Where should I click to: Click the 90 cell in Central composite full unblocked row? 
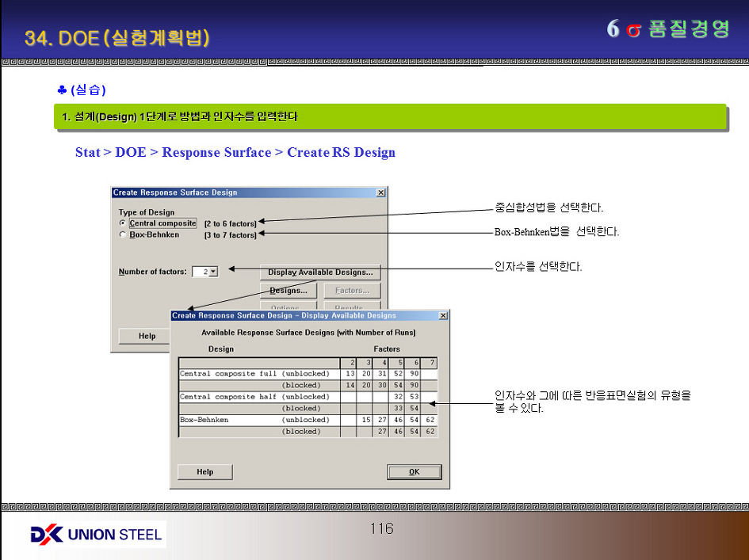click(x=413, y=374)
